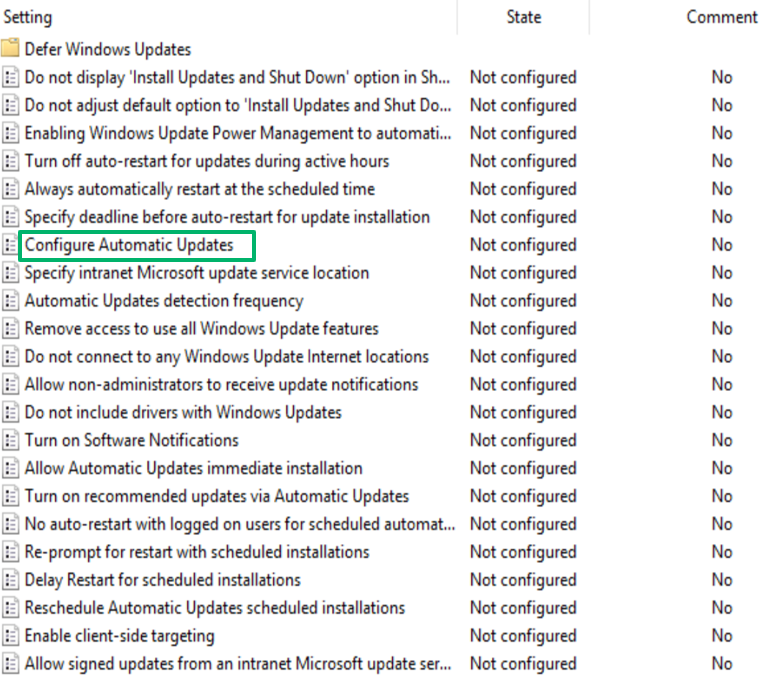Sort the list by the Setting column header
This screenshot has height=681, width=775.
(x=28, y=17)
